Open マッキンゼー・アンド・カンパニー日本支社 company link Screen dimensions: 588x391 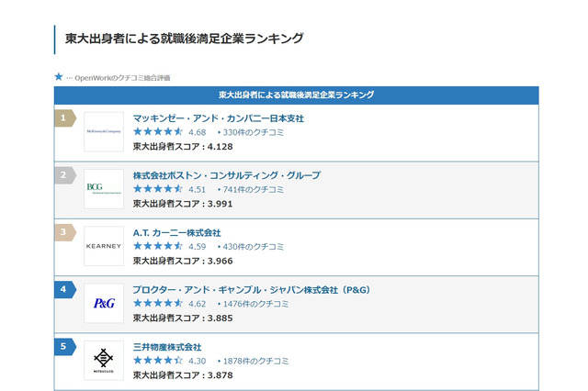pos(219,118)
